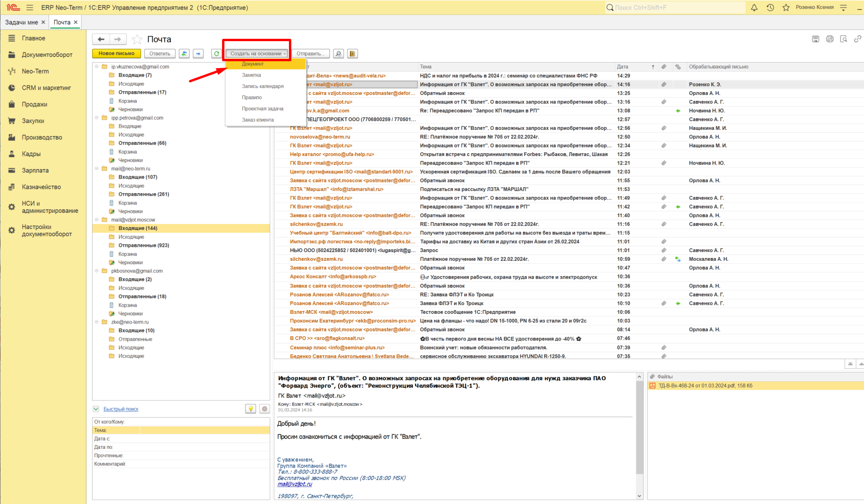Screen dimensions: 864x504
Task: Click the reply-all arrows icon
Action: (184, 54)
